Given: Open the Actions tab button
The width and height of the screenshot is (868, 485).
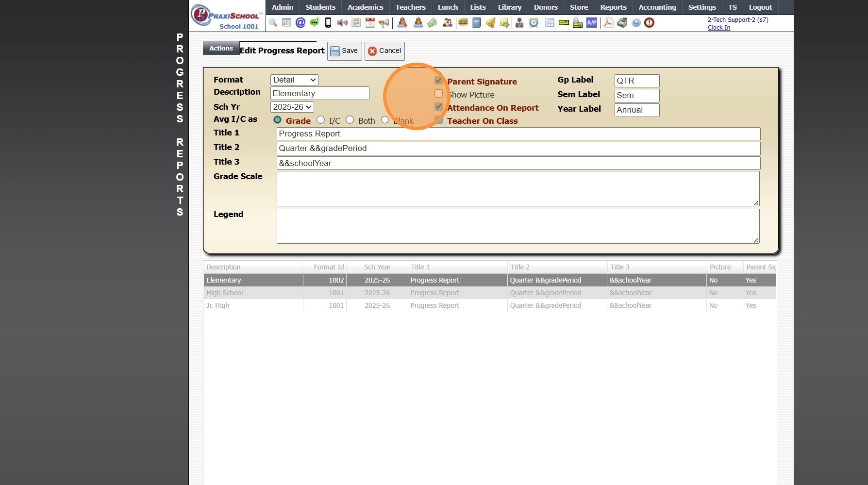Looking at the screenshot, I should pos(221,48).
